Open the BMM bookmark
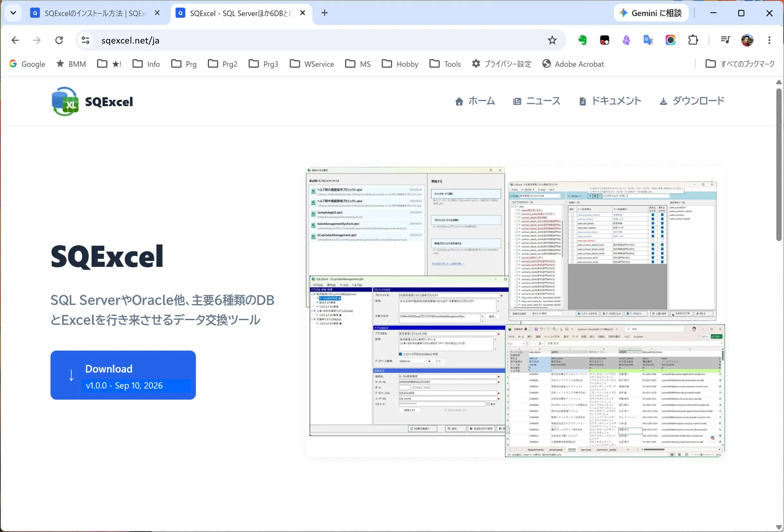 tap(71, 64)
